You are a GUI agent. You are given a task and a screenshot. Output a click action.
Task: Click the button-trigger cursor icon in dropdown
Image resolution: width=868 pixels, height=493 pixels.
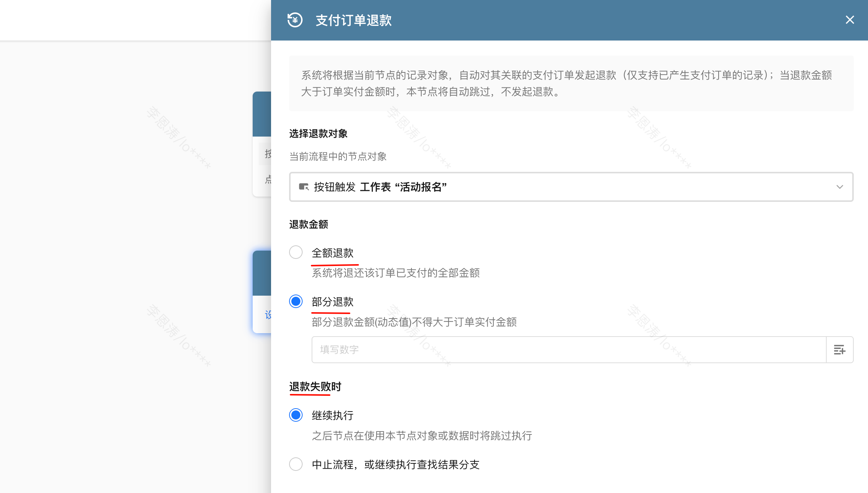(x=303, y=187)
